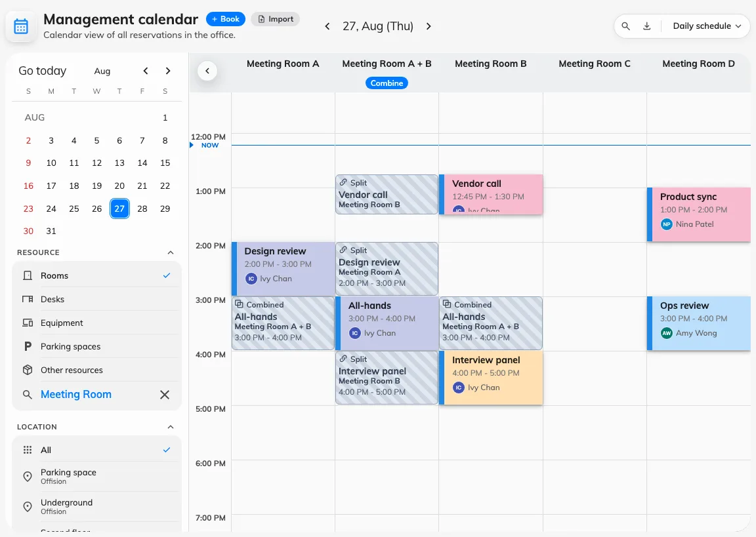756x537 pixels.
Task: Select the Parking space Offision location
Action: (96, 476)
